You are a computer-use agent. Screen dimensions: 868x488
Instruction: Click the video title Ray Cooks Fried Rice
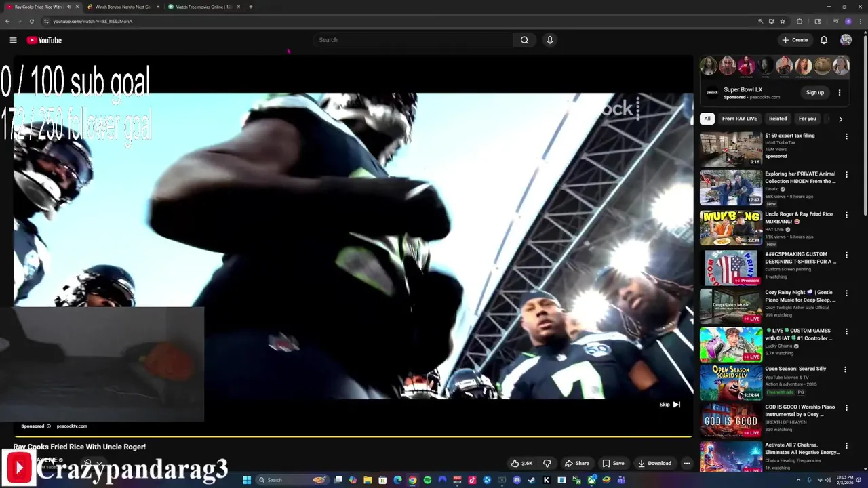79,447
